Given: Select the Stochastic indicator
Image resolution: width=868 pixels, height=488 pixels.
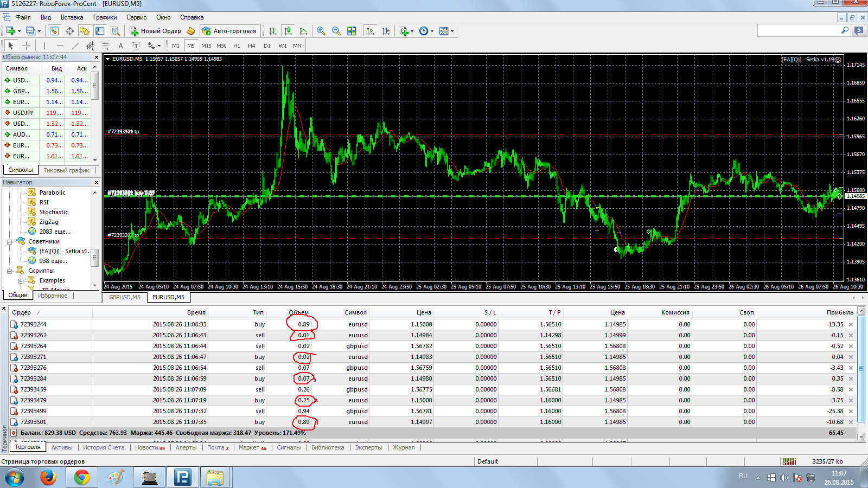Looking at the screenshot, I should click(x=53, y=212).
